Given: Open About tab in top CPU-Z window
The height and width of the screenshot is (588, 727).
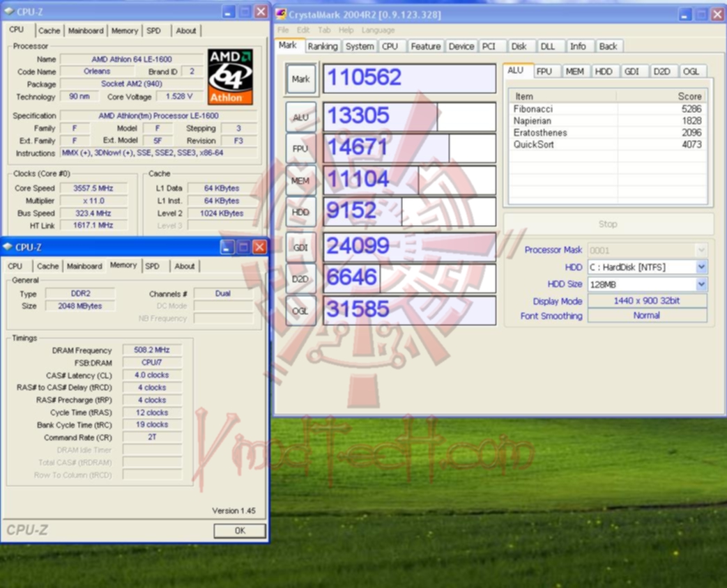Looking at the screenshot, I should [186, 31].
